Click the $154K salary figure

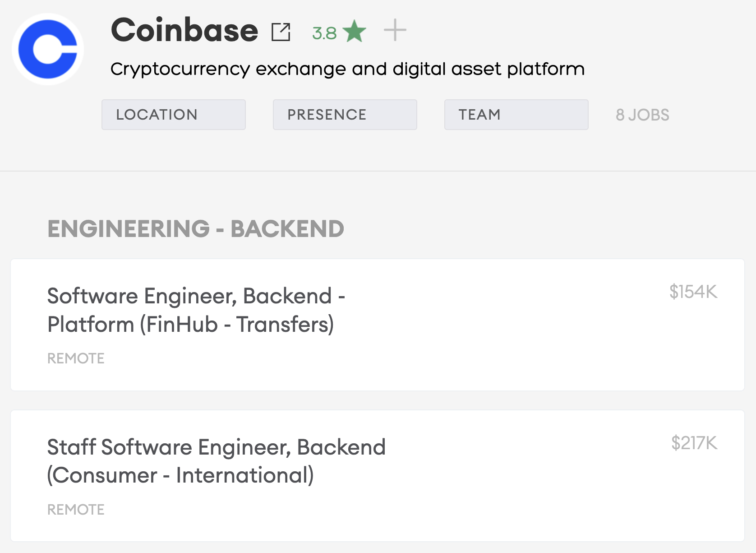[693, 292]
